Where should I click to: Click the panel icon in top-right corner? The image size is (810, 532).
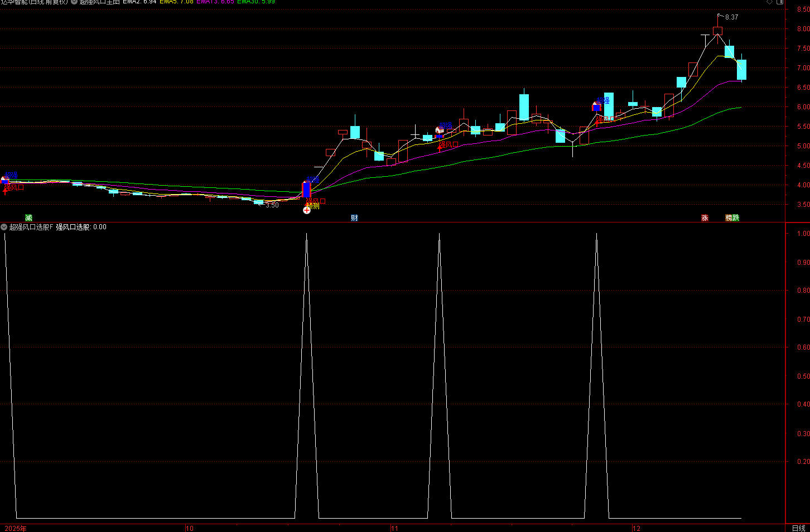[x=779, y=2]
